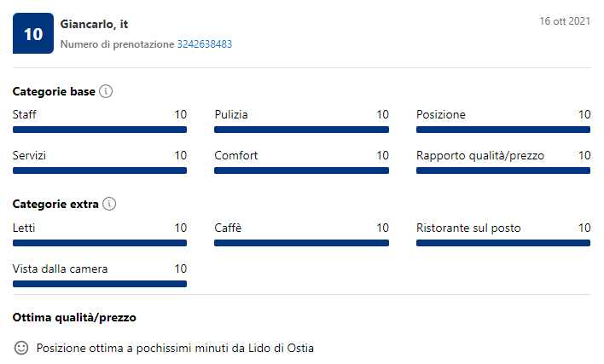Open booking number 3242638483 link
The image size is (604, 364).
(x=205, y=44)
